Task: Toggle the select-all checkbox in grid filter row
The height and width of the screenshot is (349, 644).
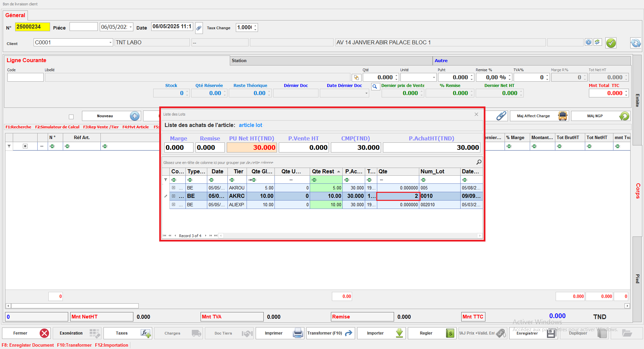Action: click(x=25, y=146)
